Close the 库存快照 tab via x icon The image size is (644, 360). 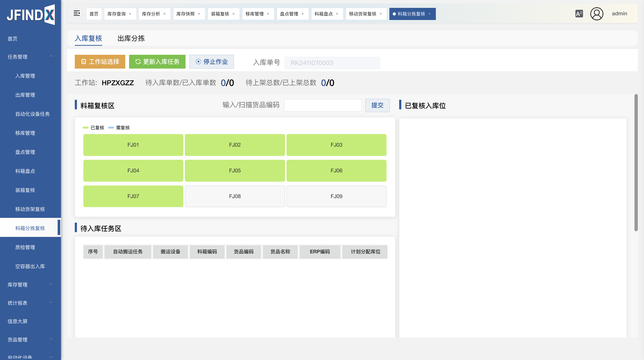(x=199, y=14)
